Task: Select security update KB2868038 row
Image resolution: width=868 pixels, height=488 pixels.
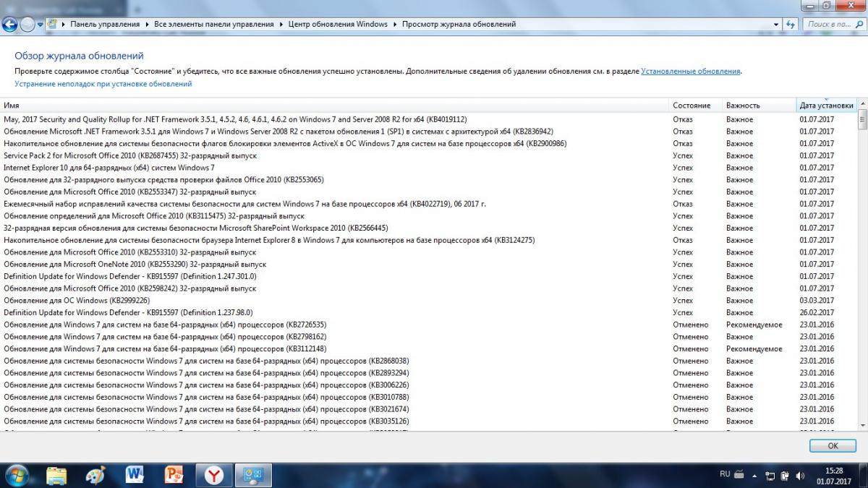Action: tap(429, 361)
